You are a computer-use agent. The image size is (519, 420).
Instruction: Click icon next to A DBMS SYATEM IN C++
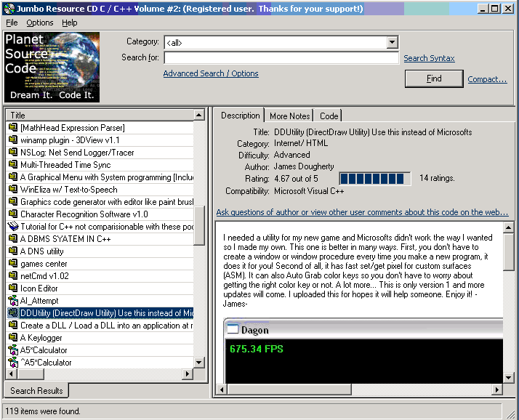13,238
